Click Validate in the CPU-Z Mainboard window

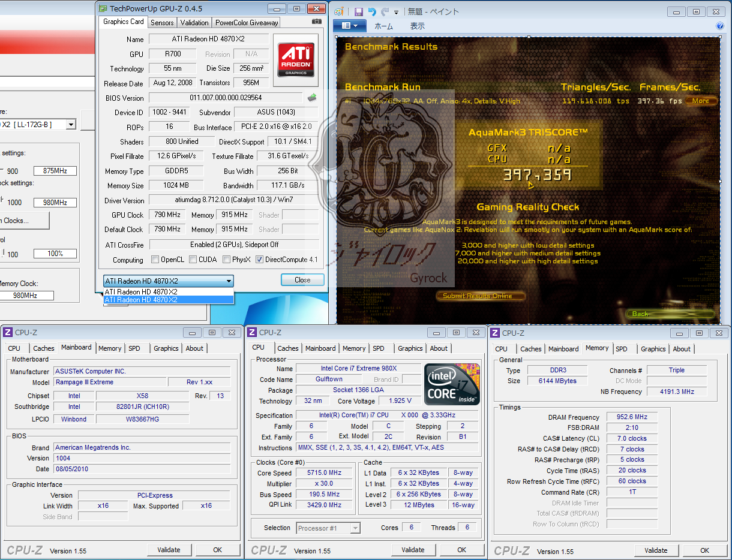[169, 550]
